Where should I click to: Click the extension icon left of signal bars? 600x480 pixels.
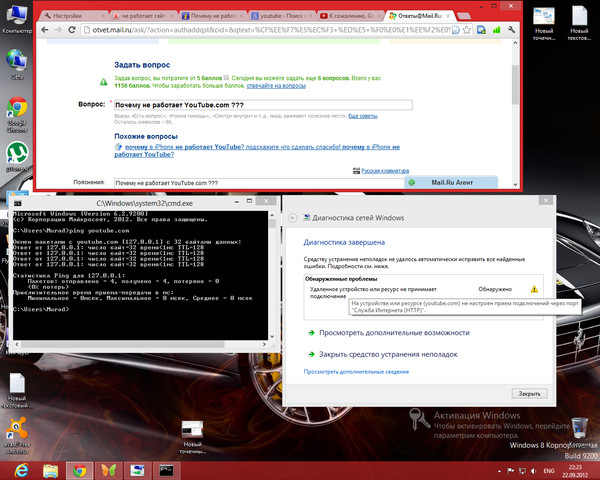click(481, 30)
